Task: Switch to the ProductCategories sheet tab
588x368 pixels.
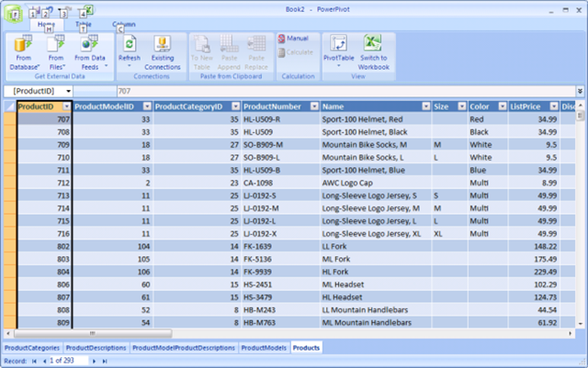Action: click(32, 349)
